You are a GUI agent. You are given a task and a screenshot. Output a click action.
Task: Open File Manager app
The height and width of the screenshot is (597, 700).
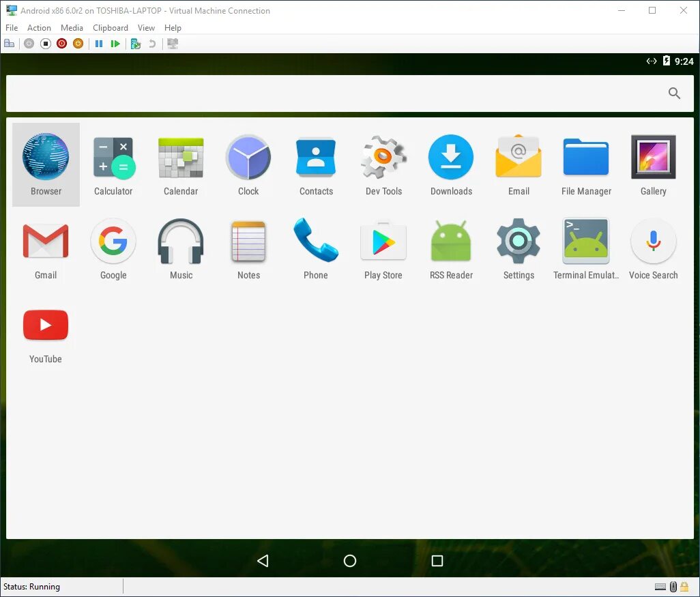coord(586,164)
